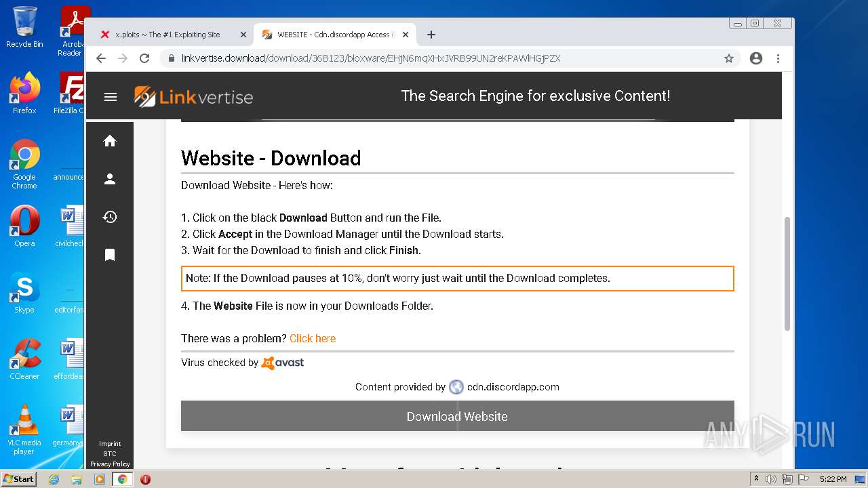The image size is (868, 488).
Task: Click the page vertical scrollbar
Action: pos(787,274)
